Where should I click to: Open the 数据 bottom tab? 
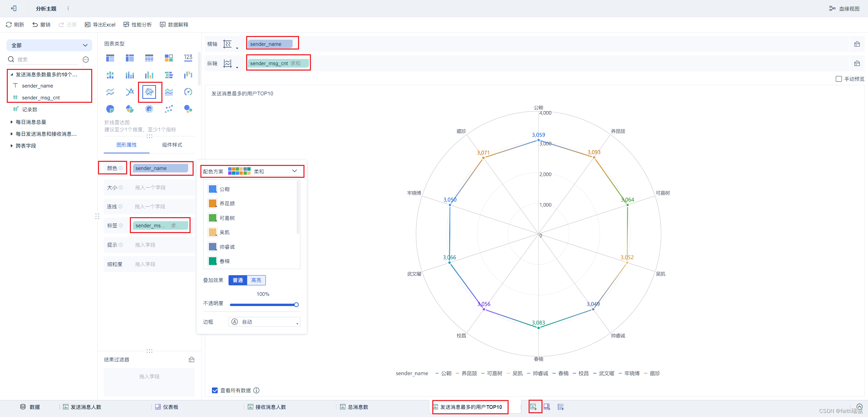(x=30, y=407)
